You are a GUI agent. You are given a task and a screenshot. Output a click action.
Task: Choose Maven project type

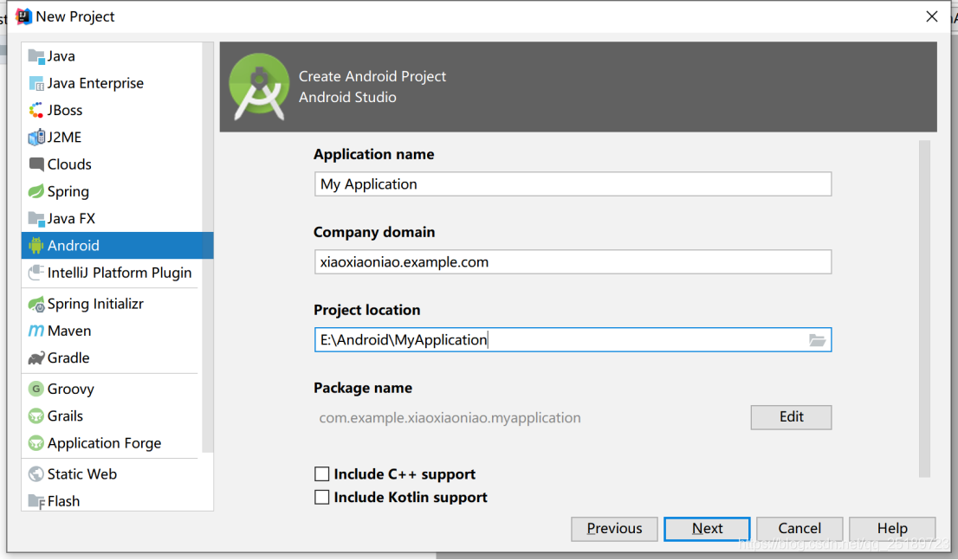pos(117,331)
